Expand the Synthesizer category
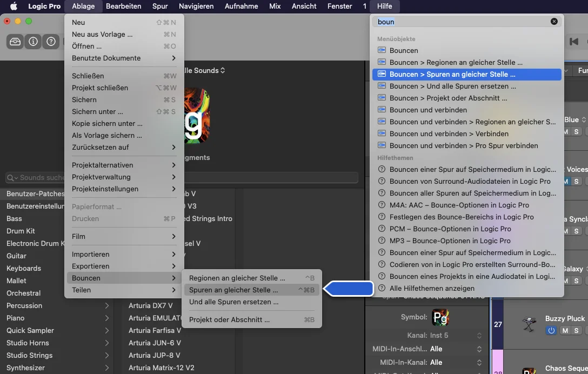This screenshot has height=374, width=588. click(x=107, y=368)
